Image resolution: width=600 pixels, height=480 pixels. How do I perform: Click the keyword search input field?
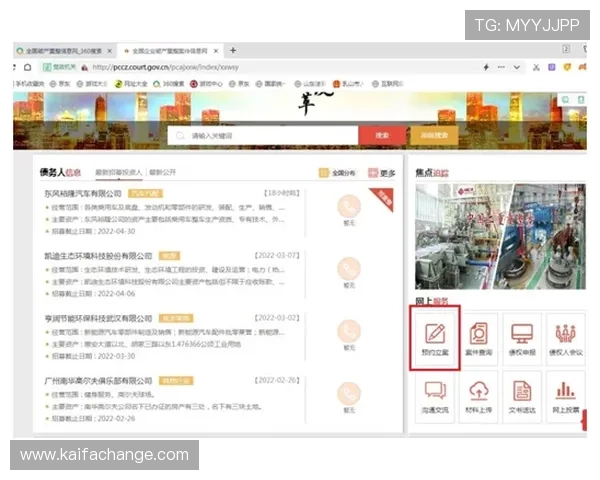pyautogui.click(x=262, y=136)
